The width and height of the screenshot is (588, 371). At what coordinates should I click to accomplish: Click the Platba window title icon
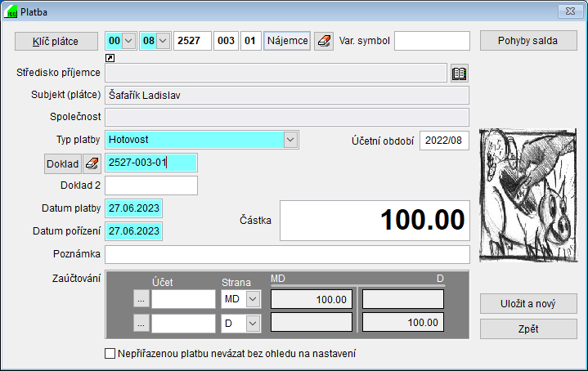tap(11, 11)
